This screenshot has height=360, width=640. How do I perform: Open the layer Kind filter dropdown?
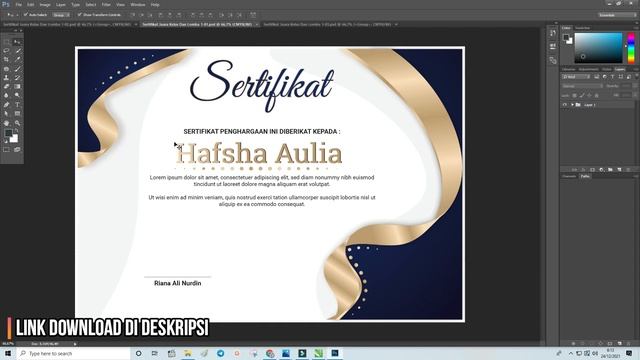coord(576,77)
